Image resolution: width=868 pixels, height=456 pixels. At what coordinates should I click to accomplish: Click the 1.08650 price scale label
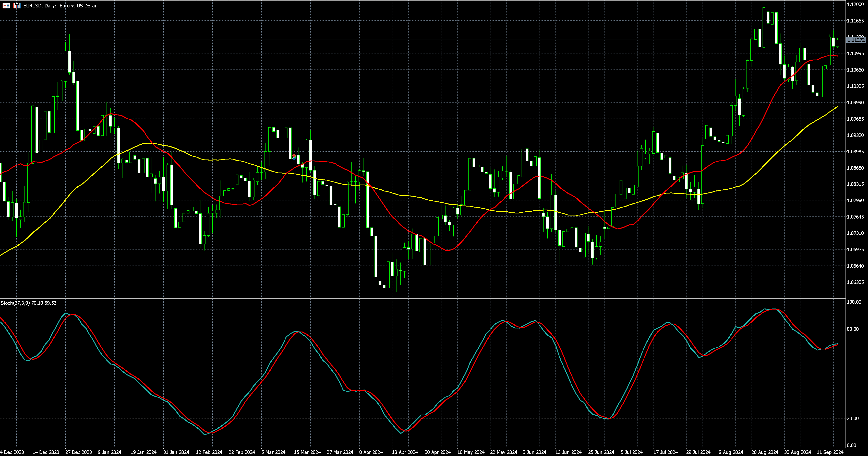[x=855, y=168]
